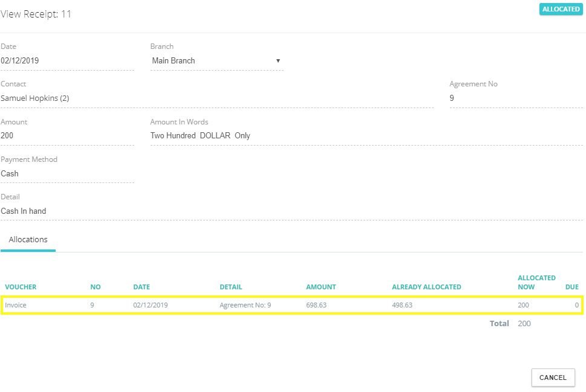This screenshot has height=392, width=586.
Task: Click the VOUCHER column header
Action: click(x=21, y=287)
